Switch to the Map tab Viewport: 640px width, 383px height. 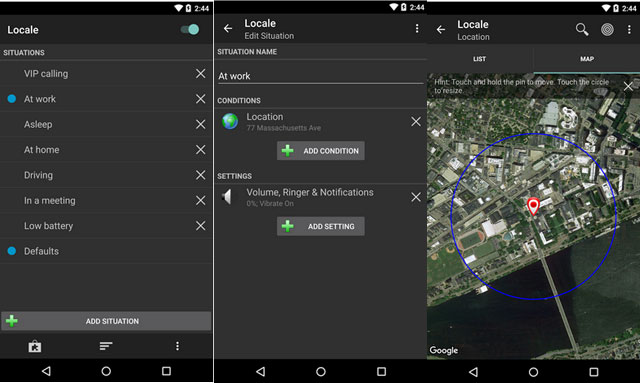pyautogui.click(x=587, y=59)
